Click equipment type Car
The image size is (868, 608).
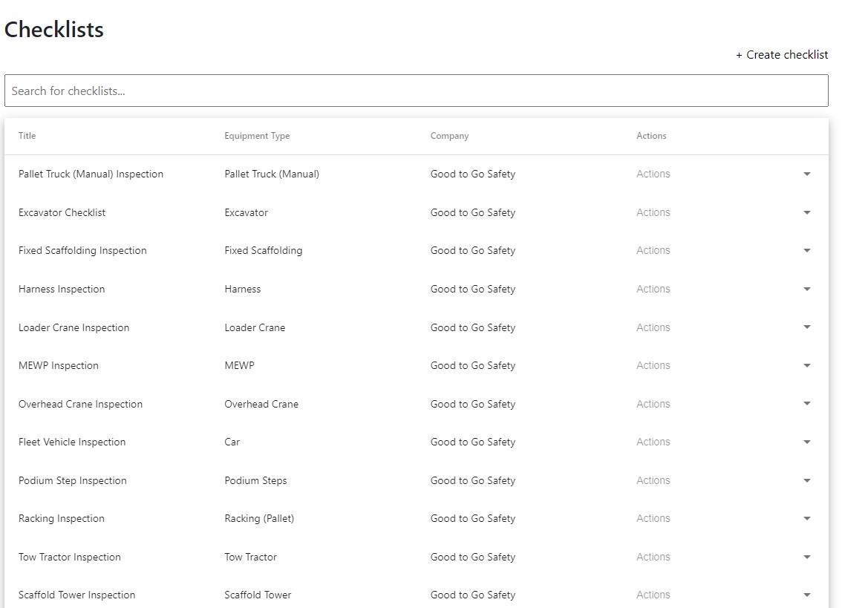(232, 442)
